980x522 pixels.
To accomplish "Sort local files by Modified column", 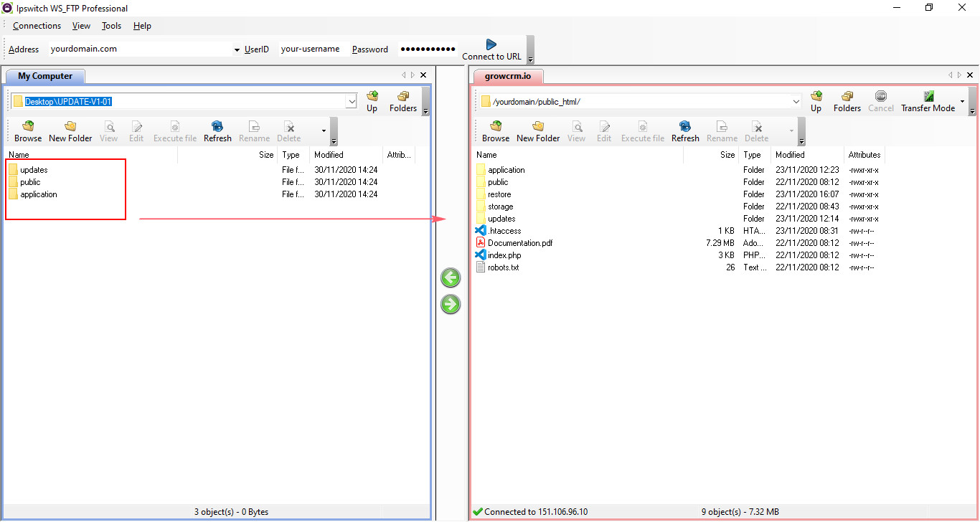I will (x=346, y=155).
